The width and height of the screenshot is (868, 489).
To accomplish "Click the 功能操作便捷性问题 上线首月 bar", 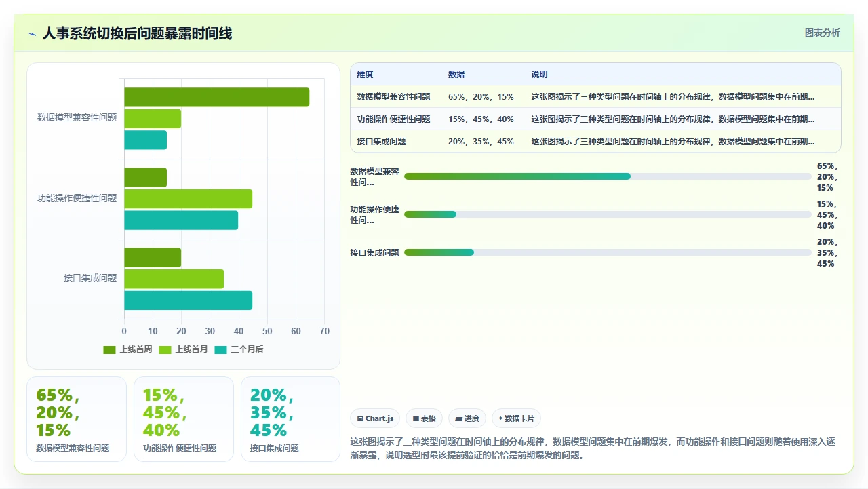I will coord(188,199).
